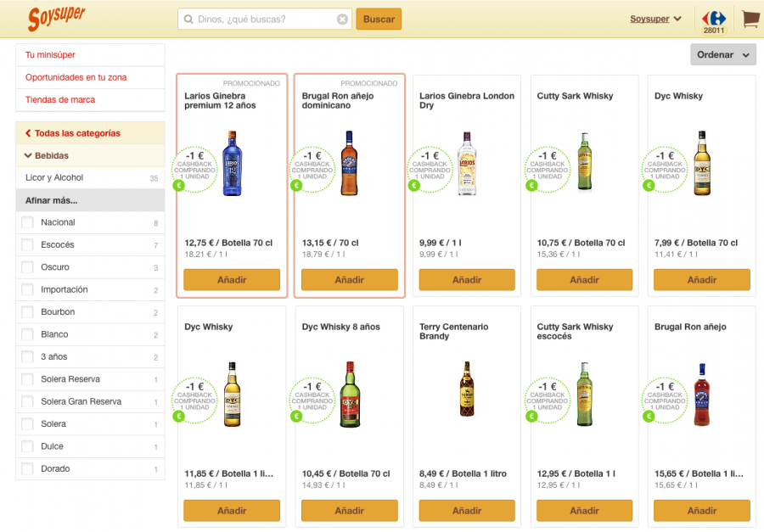Select the Licor y Alcohol category
764x532 pixels.
pos(90,178)
